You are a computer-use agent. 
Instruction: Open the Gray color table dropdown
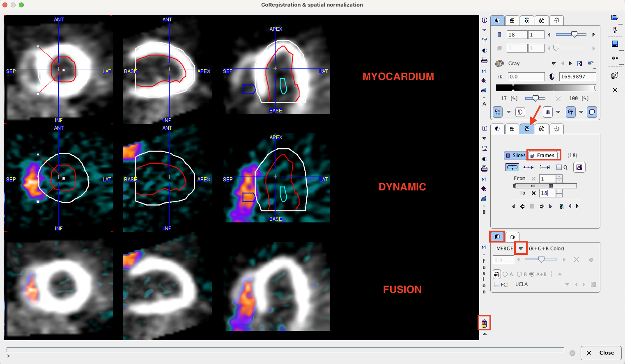click(554, 64)
